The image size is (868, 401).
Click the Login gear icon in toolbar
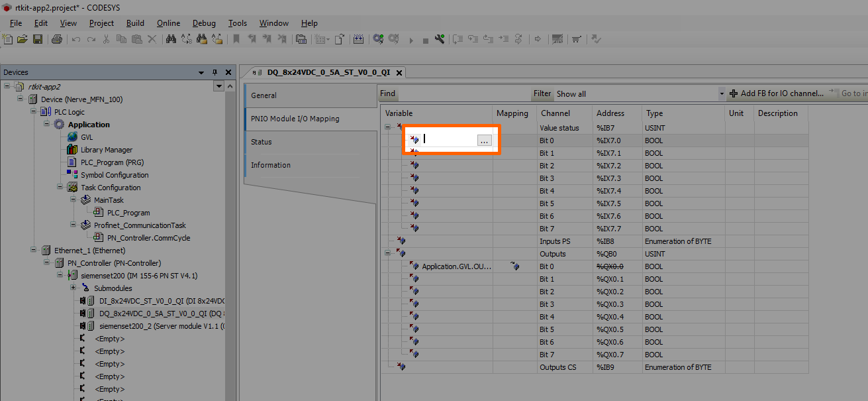(378, 39)
